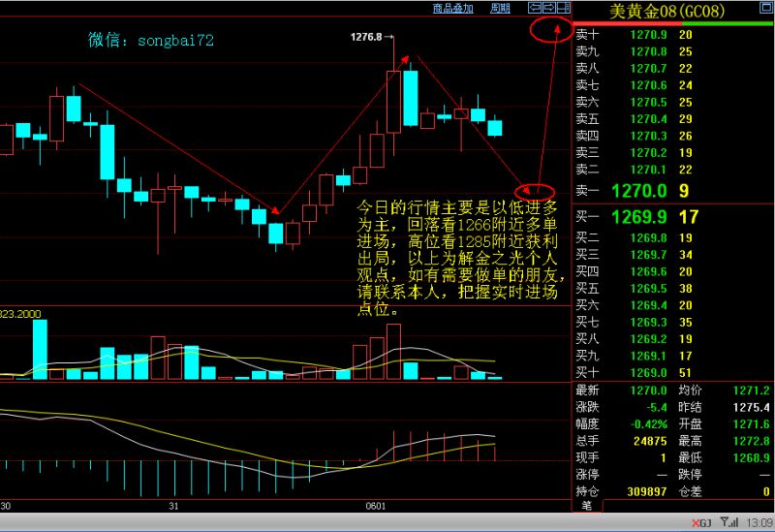
Task: Click the right arrow chart navigation icon
Action: point(549,8)
